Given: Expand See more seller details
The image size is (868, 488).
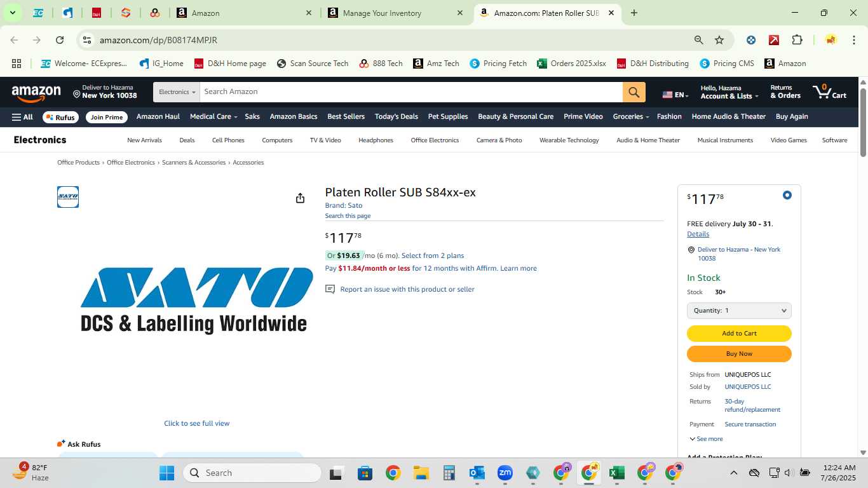Looking at the screenshot, I should (x=706, y=439).
